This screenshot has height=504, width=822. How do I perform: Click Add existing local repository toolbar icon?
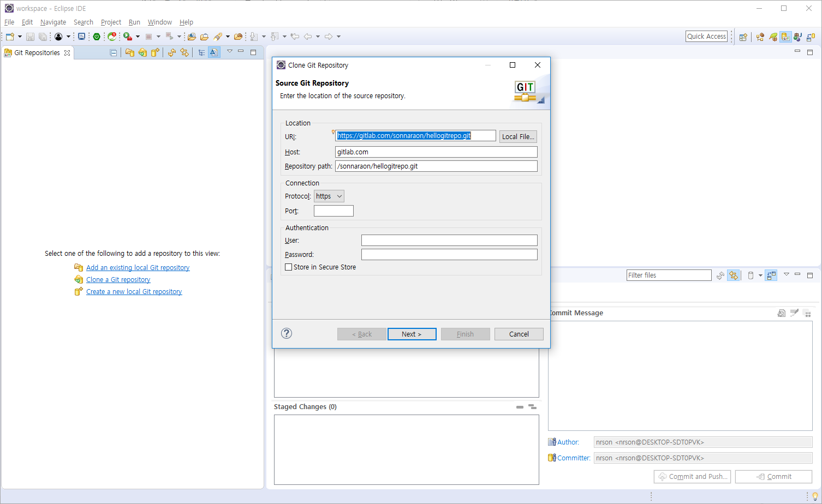pyautogui.click(x=129, y=52)
